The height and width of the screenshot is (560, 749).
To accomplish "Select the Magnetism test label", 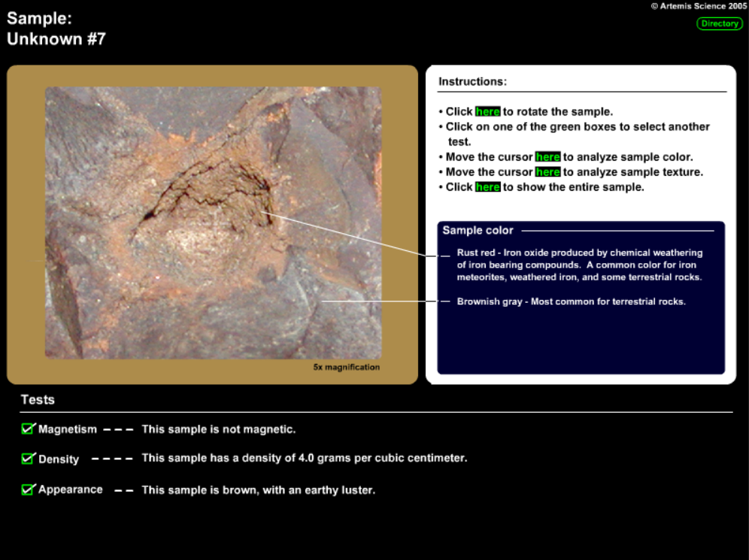I will (68, 429).
